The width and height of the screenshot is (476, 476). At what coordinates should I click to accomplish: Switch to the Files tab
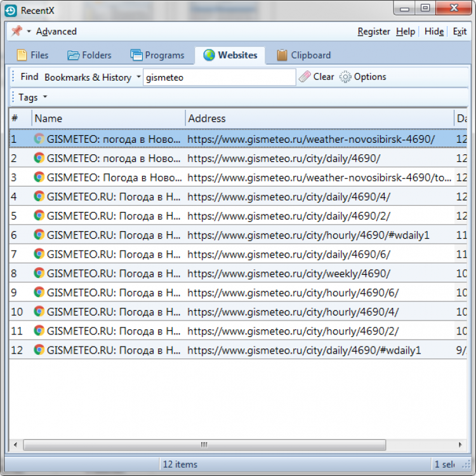click(x=32, y=55)
